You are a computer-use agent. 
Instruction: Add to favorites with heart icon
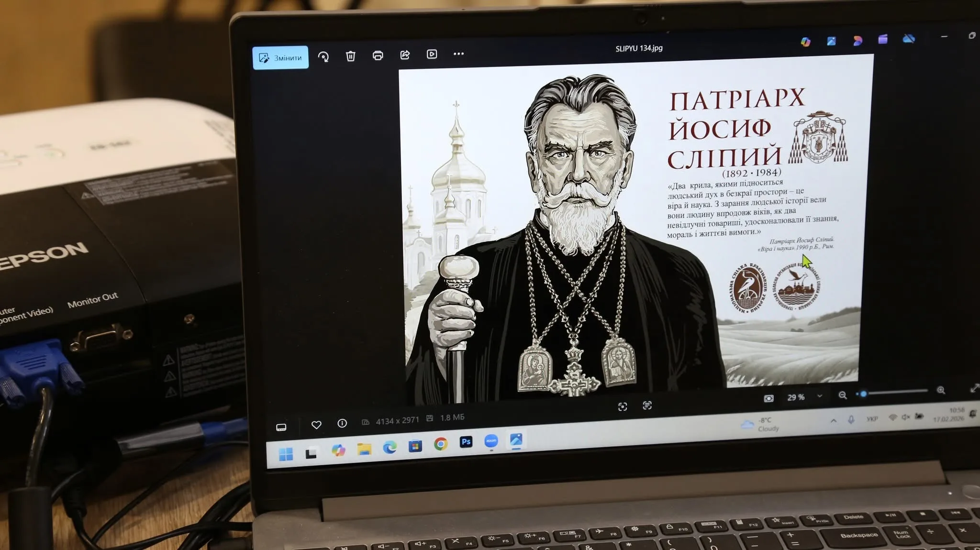click(x=316, y=425)
